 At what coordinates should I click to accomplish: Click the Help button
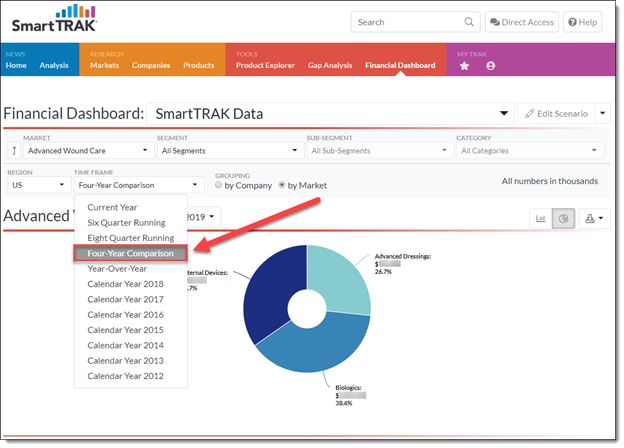tap(583, 22)
